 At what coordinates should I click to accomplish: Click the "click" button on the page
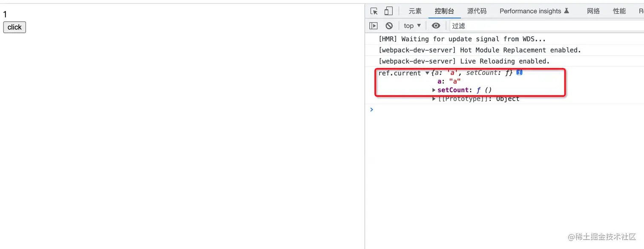pos(14,27)
